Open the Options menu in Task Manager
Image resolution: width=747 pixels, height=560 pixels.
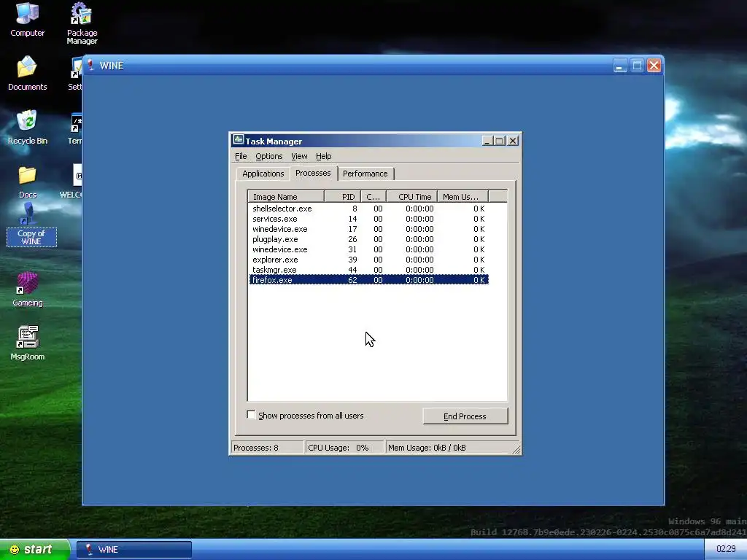tap(268, 156)
